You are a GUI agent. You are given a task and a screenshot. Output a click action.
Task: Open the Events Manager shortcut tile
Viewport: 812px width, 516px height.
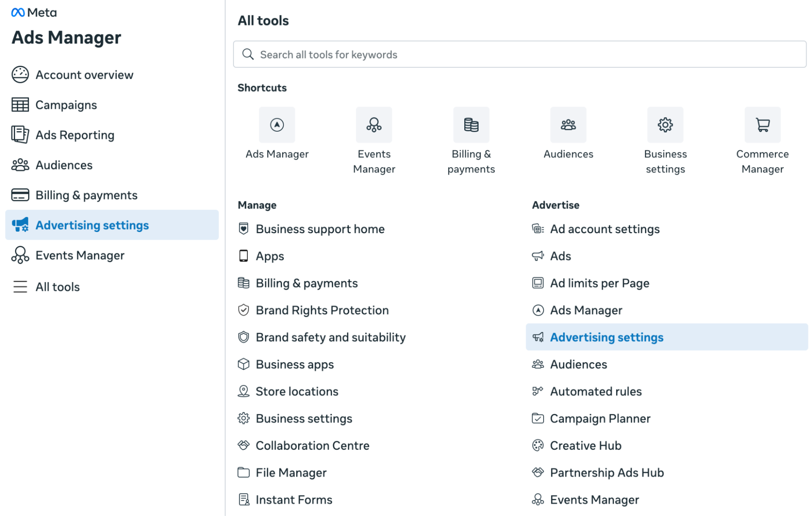tap(374, 125)
